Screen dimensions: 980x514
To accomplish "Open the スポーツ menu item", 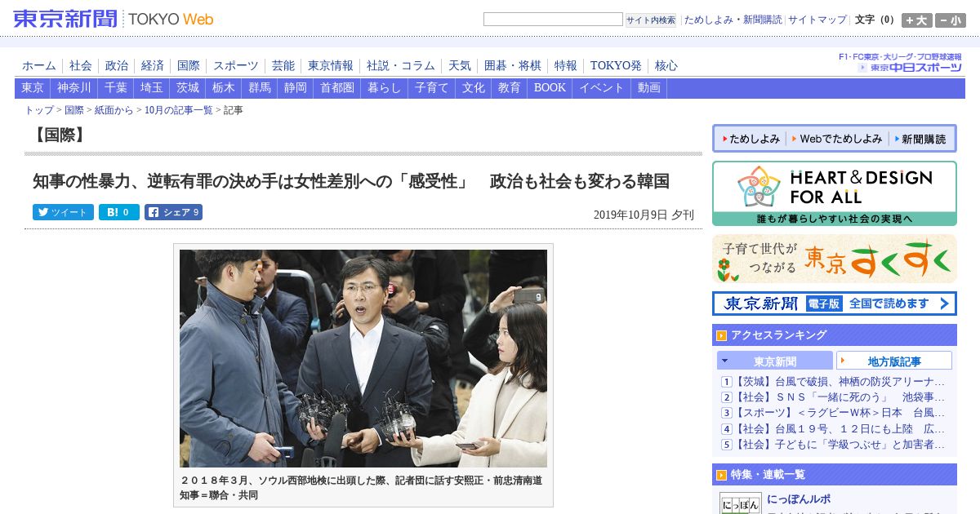I will click(x=236, y=66).
